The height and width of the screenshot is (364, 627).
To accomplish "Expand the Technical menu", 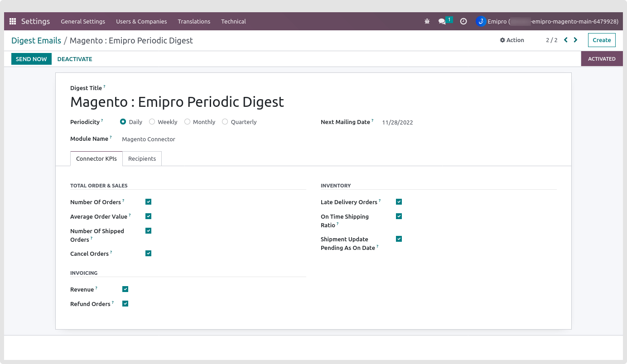I will [233, 21].
